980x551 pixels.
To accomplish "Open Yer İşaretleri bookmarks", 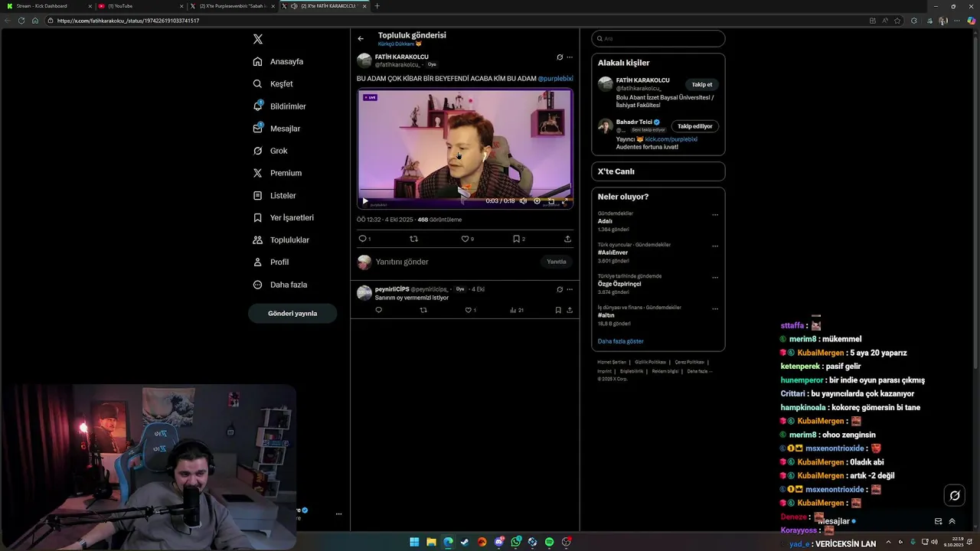I will (283, 217).
